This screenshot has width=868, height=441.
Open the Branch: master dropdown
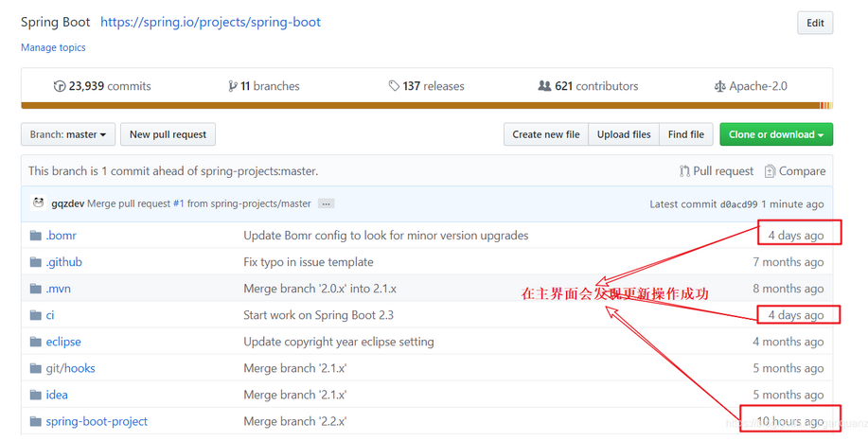point(68,134)
